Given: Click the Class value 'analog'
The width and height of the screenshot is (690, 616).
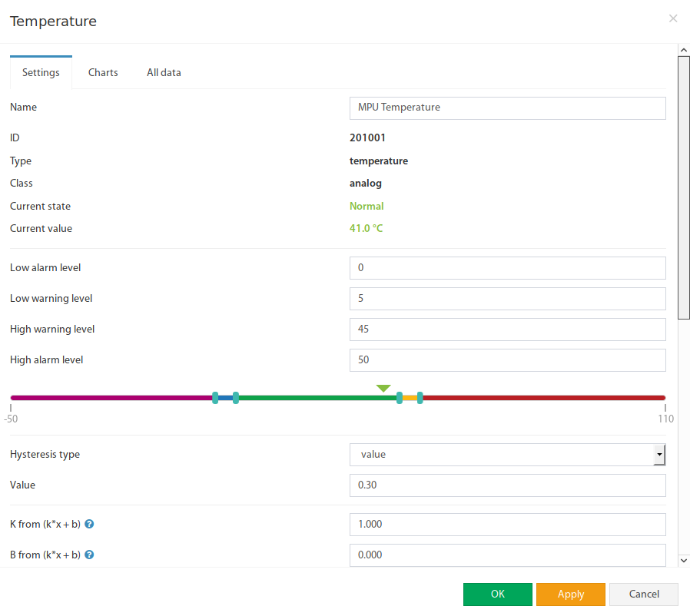Looking at the screenshot, I should click(x=365, y=184).
